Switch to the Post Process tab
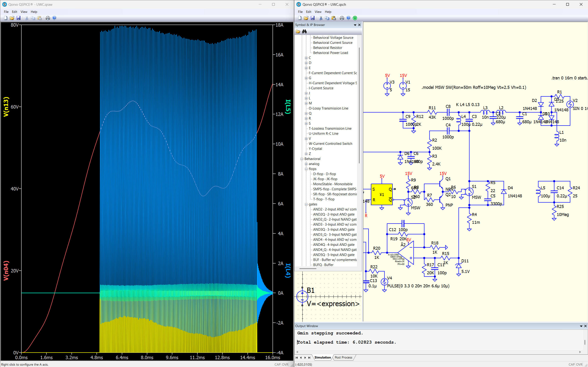Screen dimensions: 588x367 click(x=343, y=357)
